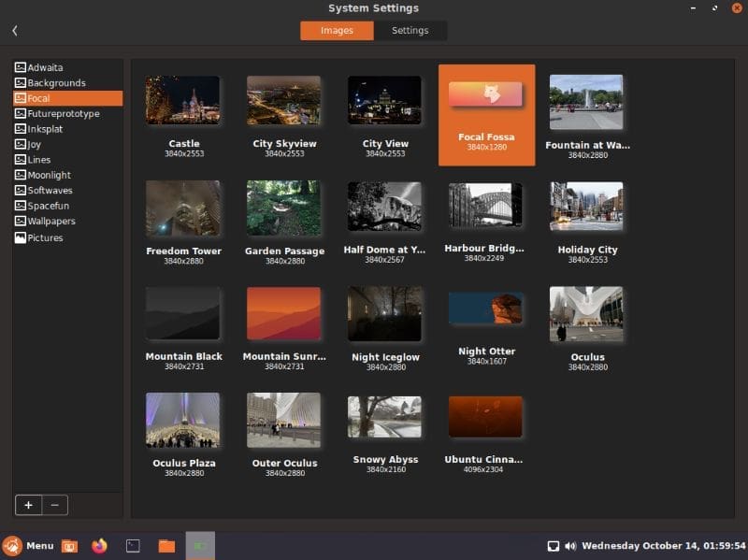748x560 pixels.
Task: Go back using the left arrow
Action: click(15, 31)
